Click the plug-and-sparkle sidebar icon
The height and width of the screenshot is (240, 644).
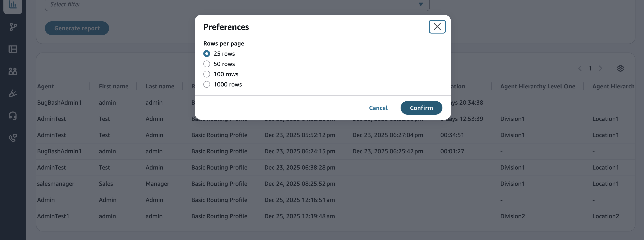pos(13,94)
